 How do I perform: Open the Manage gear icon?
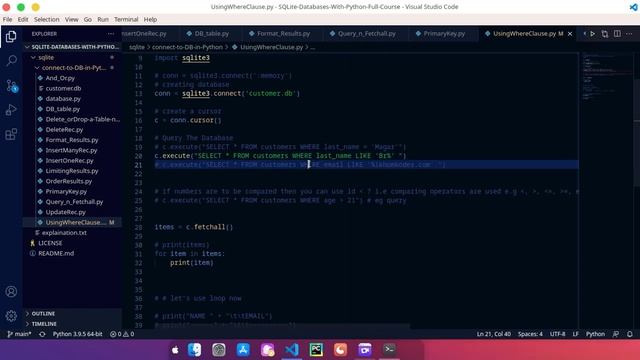tap(11, 316)
